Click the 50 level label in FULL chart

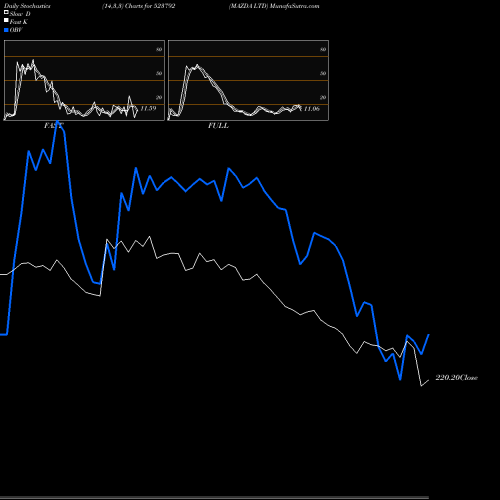pos(323,73)
